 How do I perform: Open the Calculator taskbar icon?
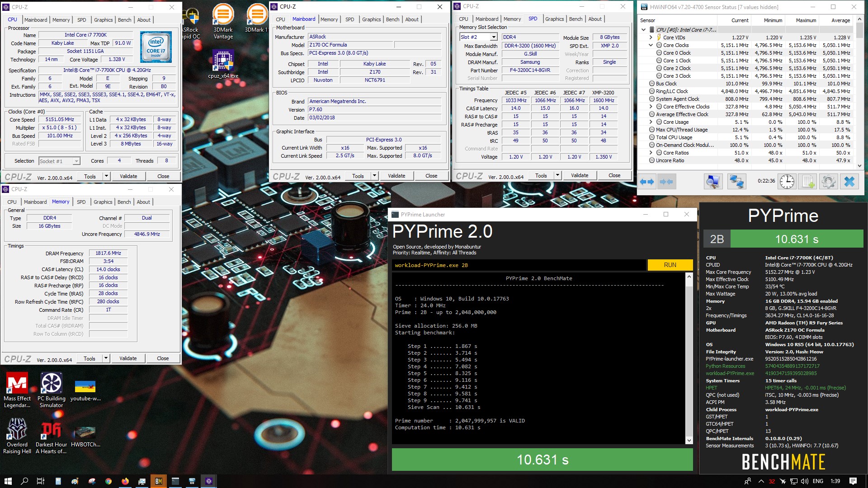click(x=58, y=481)
